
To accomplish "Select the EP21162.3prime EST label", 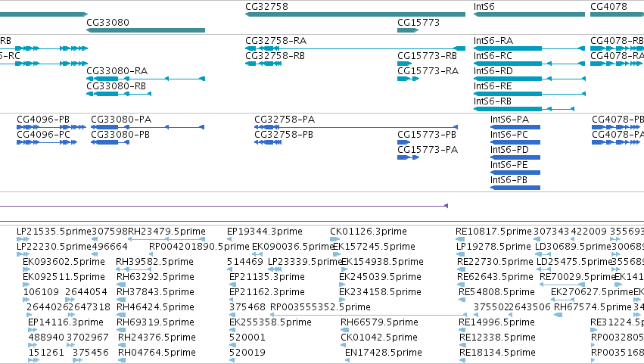I will (267, 293).
